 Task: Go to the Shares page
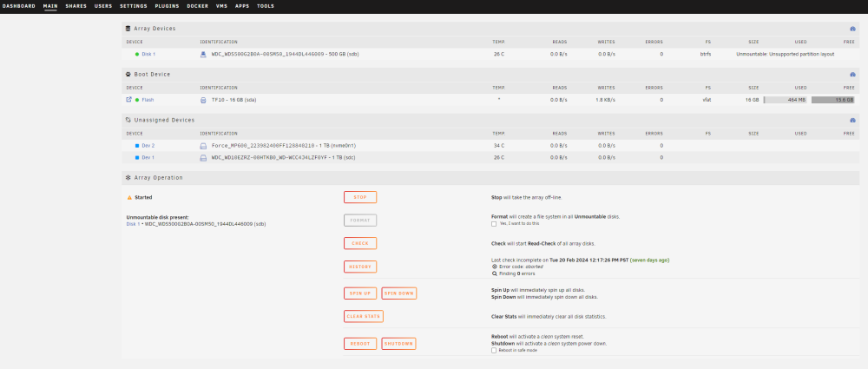(x=76, y=6)
